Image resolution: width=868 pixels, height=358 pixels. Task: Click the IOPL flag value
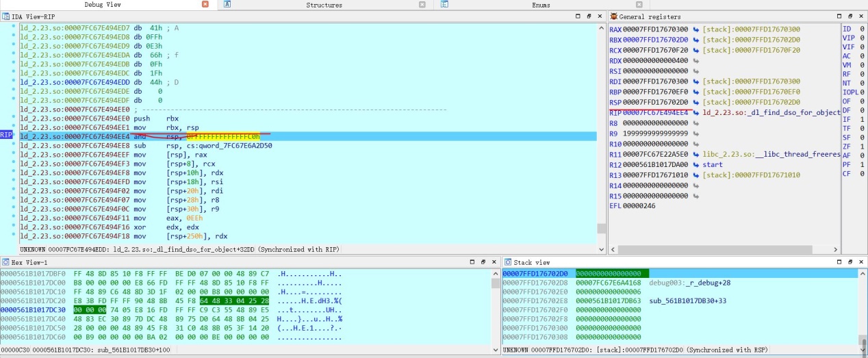tap(864, 92)
